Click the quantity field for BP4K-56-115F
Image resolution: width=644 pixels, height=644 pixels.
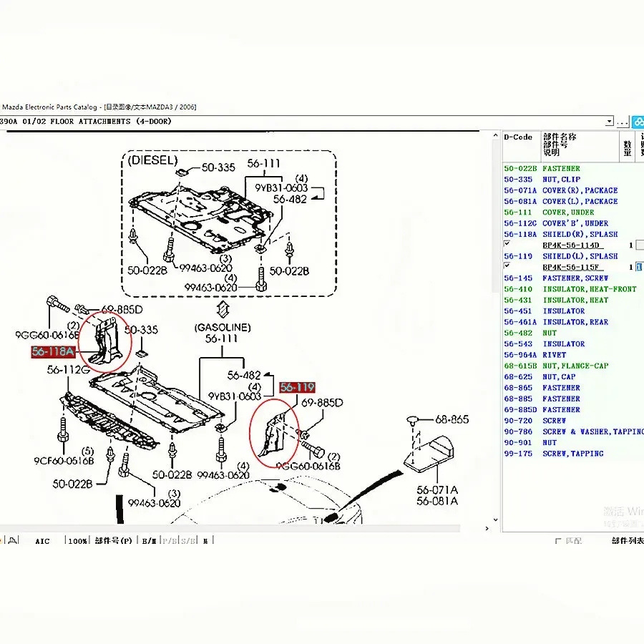pos(640,267)
